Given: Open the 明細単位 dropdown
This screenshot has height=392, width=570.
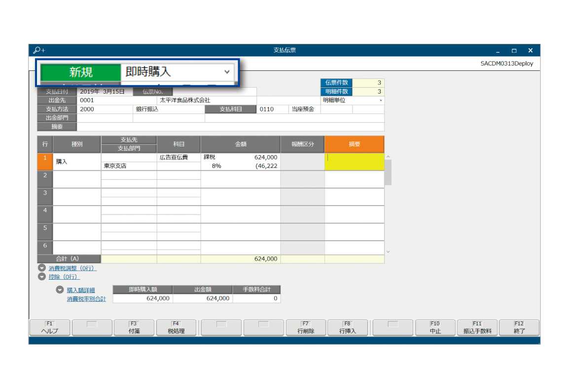Looking at the screenshot, I should point(352,100).
